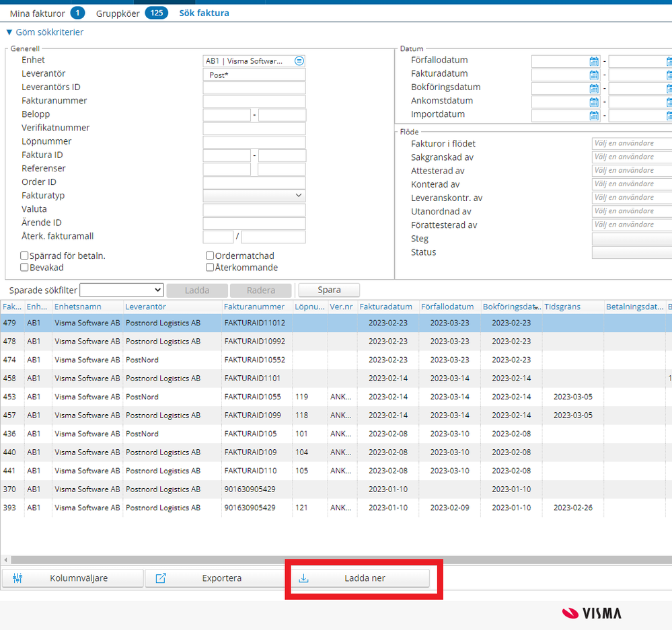Open the Sparade sökfilter dropdown

[122, 290]
